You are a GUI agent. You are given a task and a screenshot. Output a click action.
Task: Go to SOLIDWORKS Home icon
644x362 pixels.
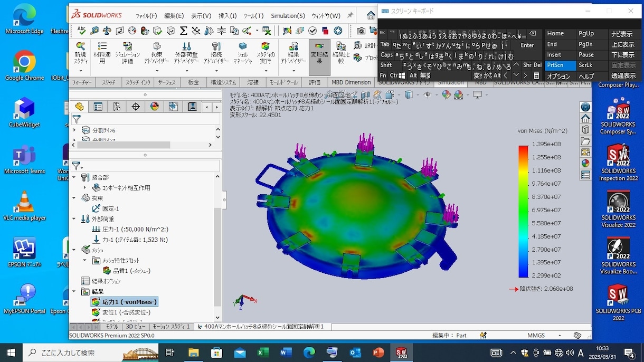[371, 15]
